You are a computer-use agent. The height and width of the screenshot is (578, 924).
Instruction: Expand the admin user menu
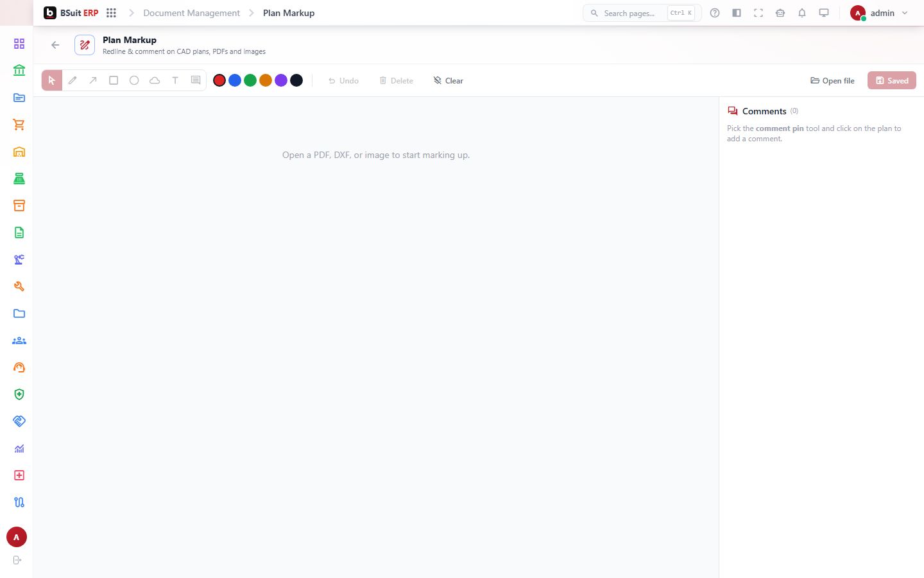(879, 13)
